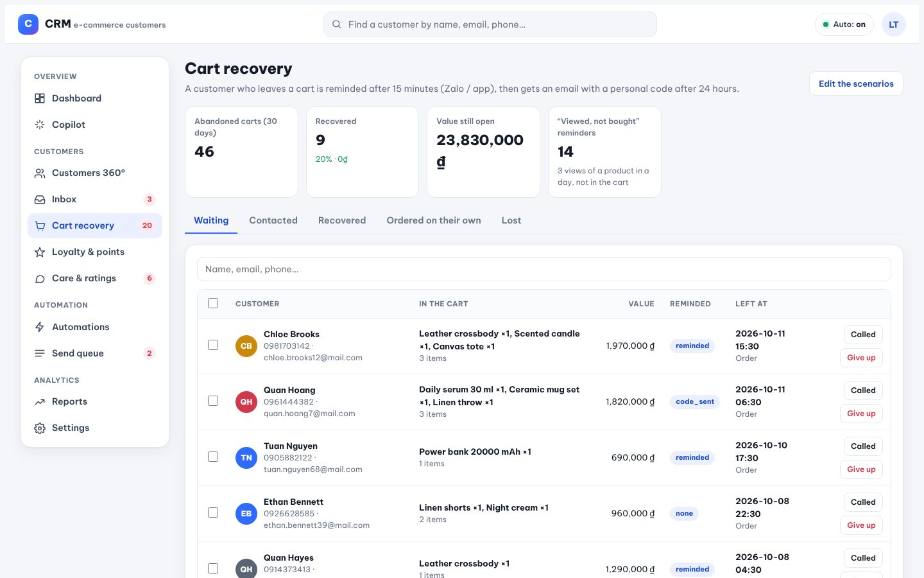924x578 pixels.
Task: Click the Send queue lines icon
Action: point(40,353)
